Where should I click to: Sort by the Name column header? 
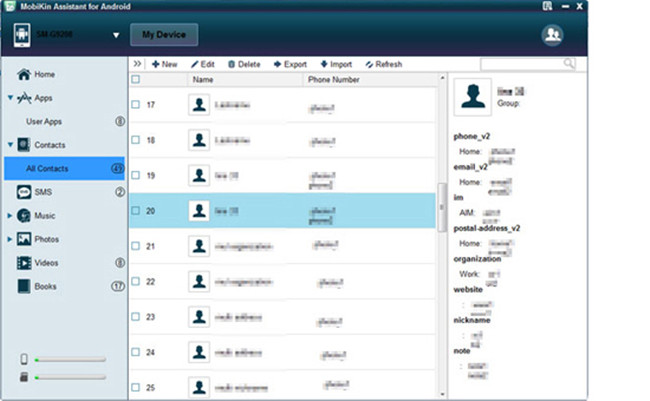(x=246, y=80)
